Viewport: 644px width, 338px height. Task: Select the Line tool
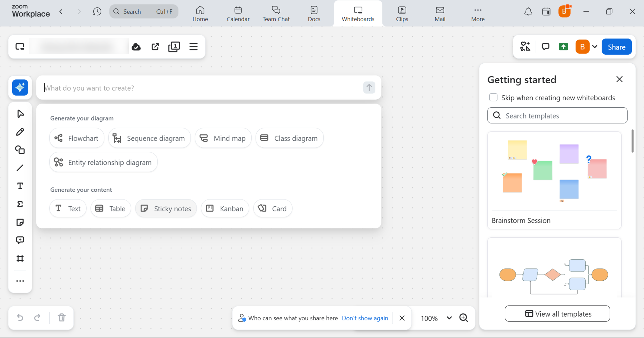pyautogui.click(x=20, y=168)
